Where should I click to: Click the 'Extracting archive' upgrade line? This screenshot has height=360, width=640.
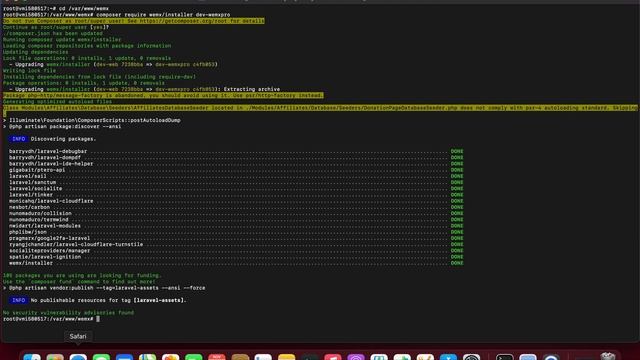click(x=144, y=89)
